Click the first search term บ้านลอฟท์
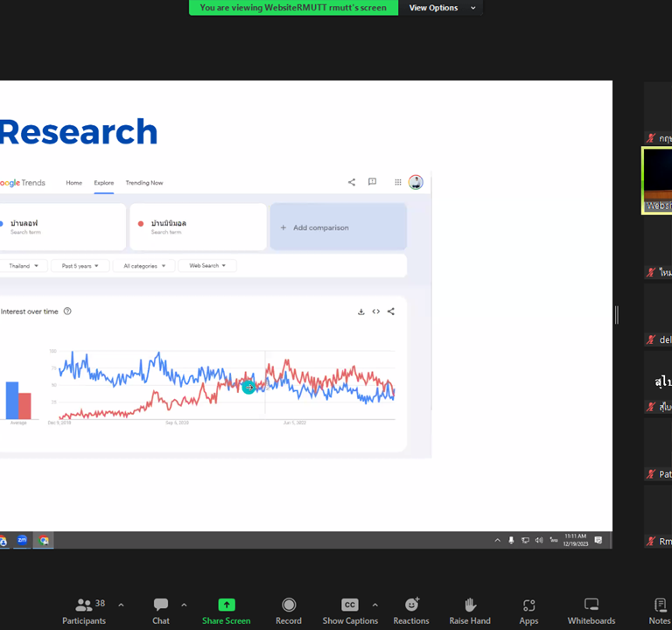Viewport: 672px width, 630px height. (62, 227)
